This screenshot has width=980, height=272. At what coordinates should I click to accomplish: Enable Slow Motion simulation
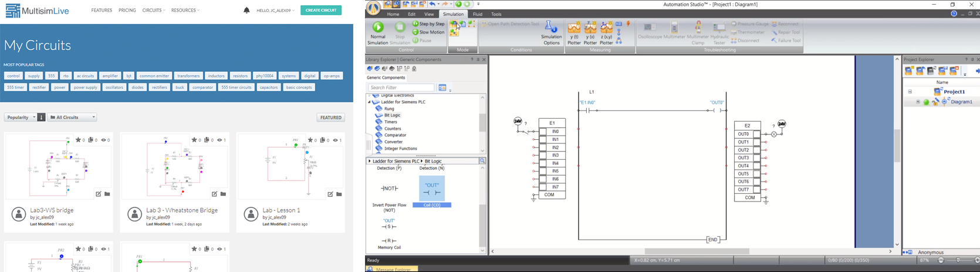coord(415,32)
